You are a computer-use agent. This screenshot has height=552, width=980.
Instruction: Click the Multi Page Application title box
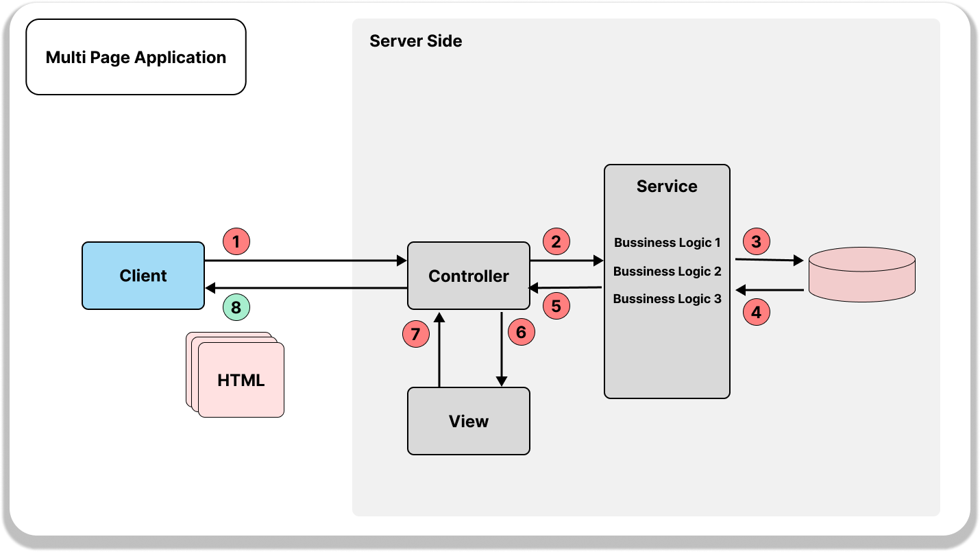(x=136, y=57)
